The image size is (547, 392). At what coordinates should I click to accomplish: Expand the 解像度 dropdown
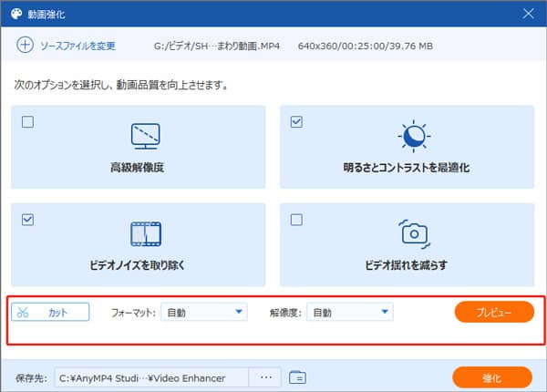[x=350, y=313]
